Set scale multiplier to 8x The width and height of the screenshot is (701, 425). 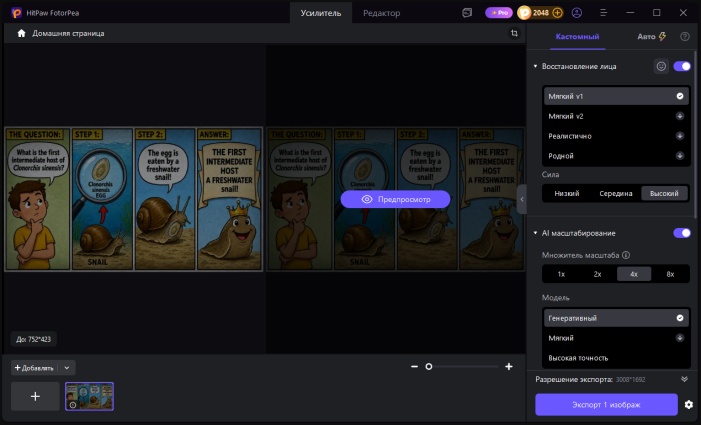670,274
